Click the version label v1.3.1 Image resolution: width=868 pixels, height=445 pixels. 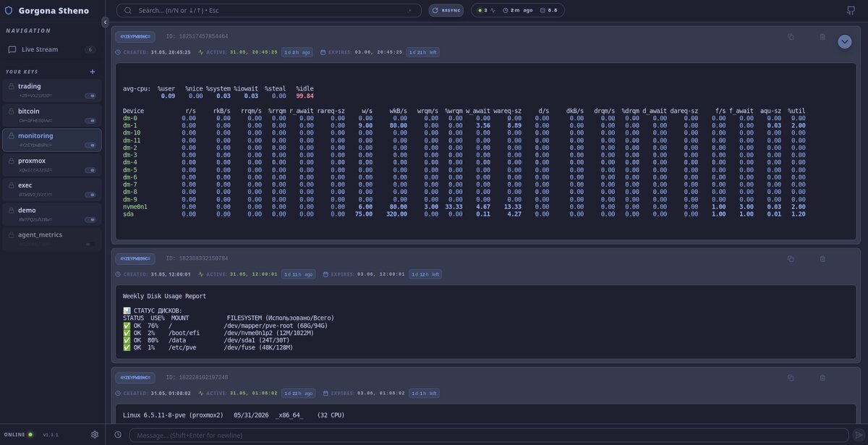pos(51,435)
